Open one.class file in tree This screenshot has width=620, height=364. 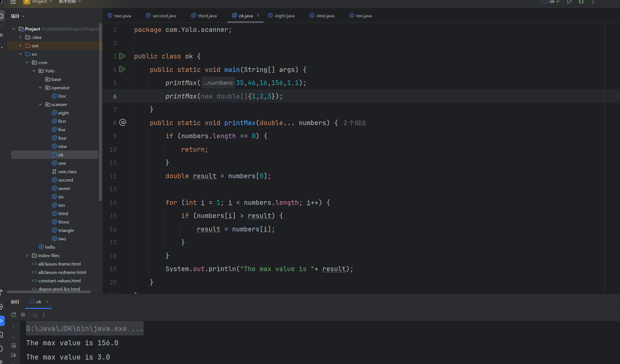click(64, 172)
